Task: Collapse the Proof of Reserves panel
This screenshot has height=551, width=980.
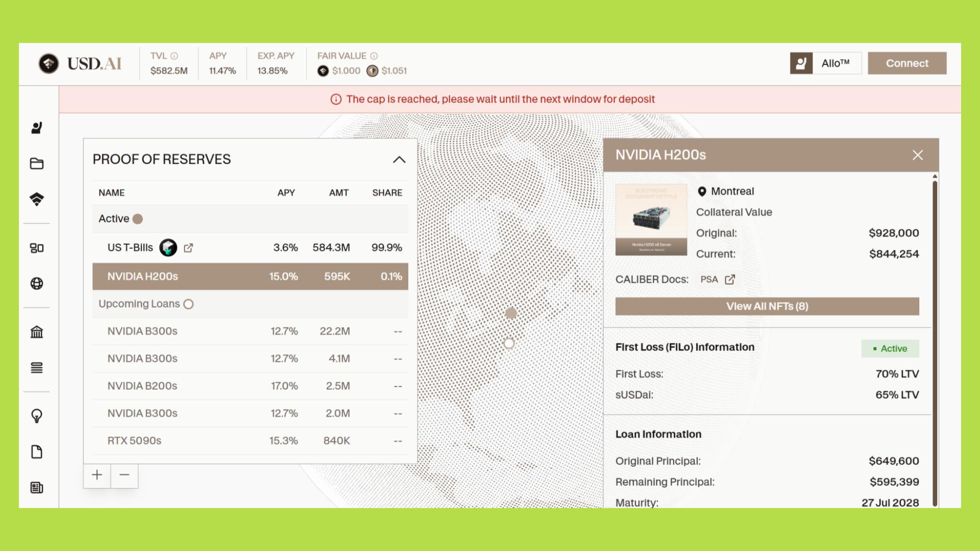Action: coord(399,160)
